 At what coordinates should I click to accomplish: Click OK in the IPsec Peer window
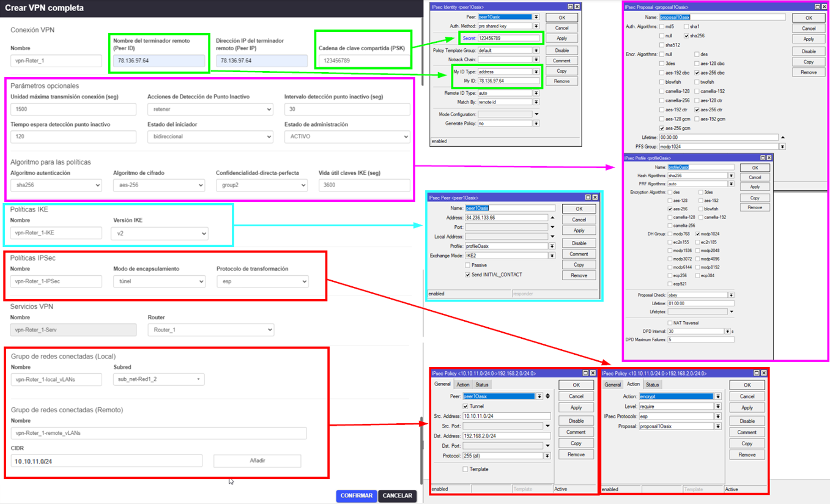579,209
